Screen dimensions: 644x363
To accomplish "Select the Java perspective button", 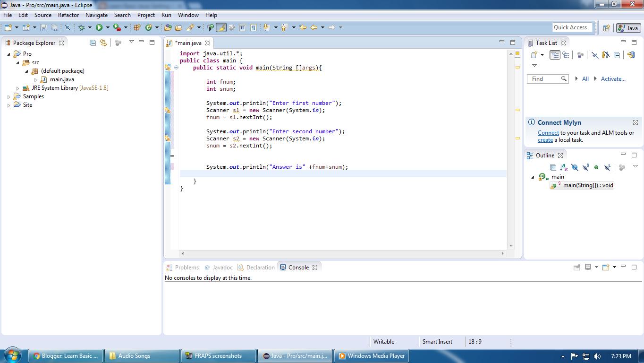I will click(628, 28).
